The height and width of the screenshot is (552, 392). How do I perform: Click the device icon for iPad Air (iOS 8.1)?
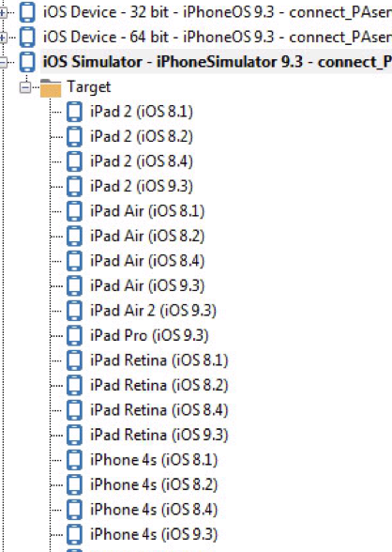(74, 211)
